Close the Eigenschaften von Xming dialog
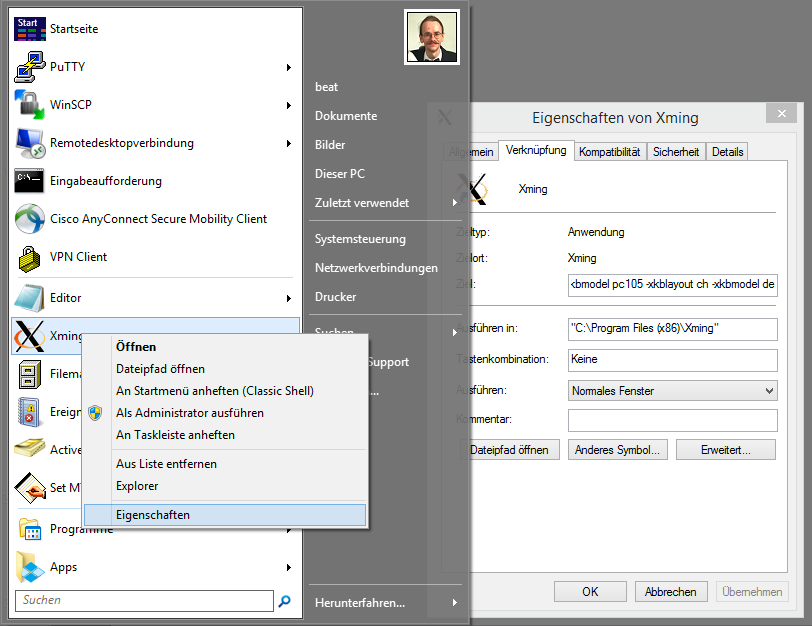Image resolution: width=812 pixels, height=626 pixels. pyautogui.click(x=782, y=113)
